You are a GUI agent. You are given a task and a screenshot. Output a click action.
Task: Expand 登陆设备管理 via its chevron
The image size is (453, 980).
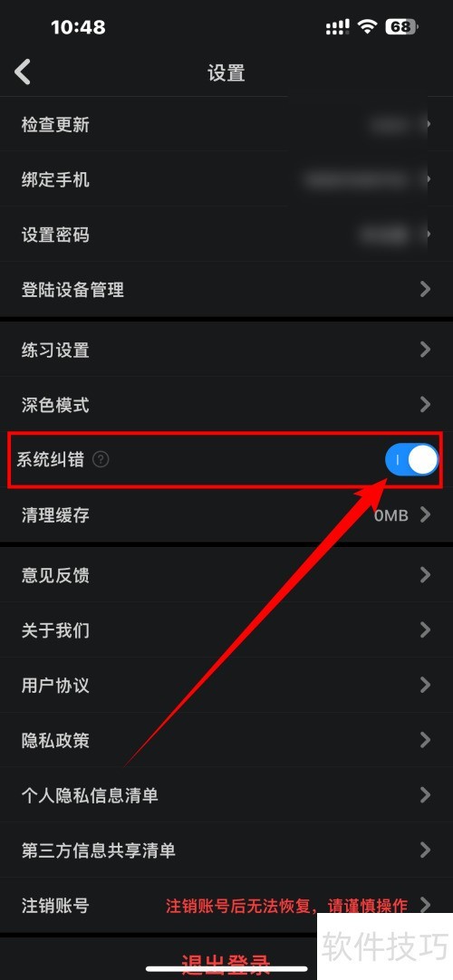[x=426, y=289]
